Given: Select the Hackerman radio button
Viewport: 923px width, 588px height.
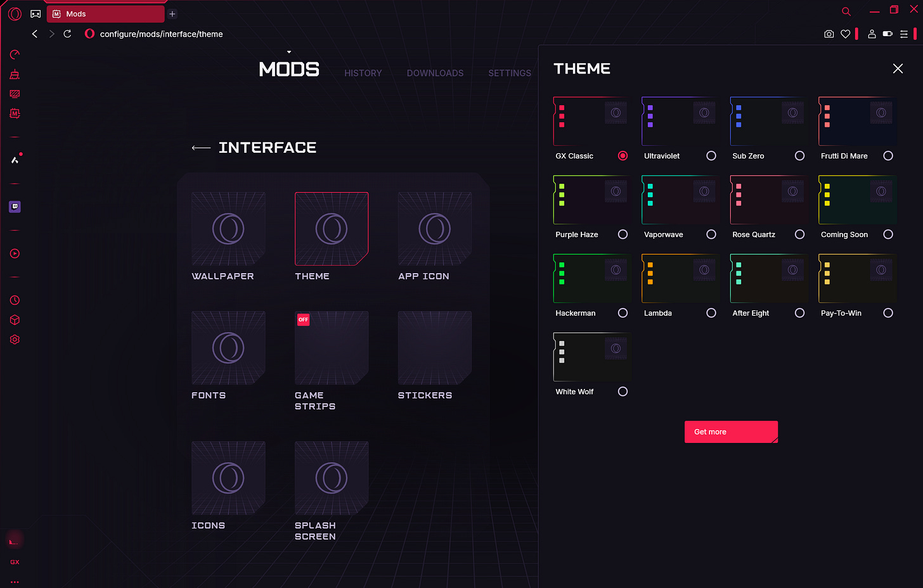Looking at the screenshot, I should coord(623,313).
